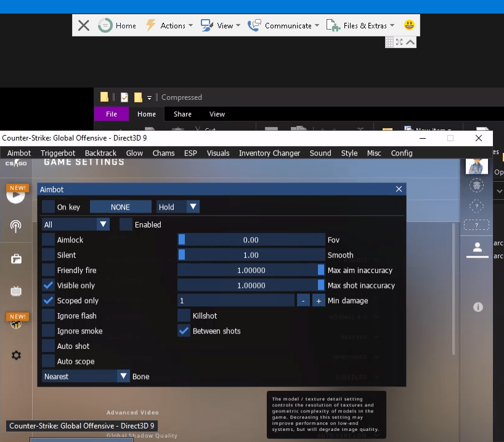
Task: Open the quick access toolbar dropdown arrow in Explorer
Action: click(x=149, y=98)
